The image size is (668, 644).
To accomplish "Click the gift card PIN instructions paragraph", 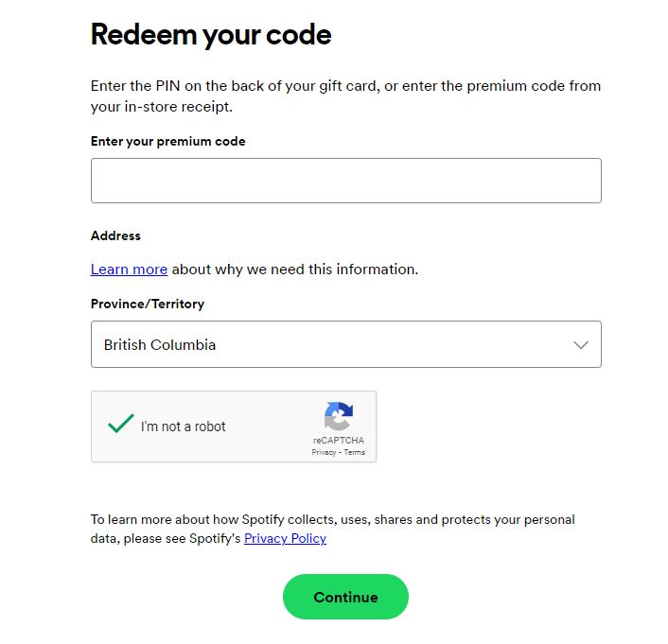I will [345, 96].
